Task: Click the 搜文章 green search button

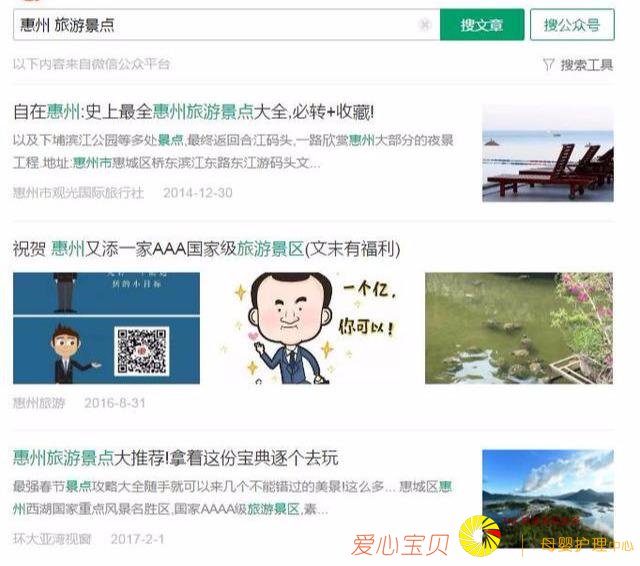Action: click(482, 25)
